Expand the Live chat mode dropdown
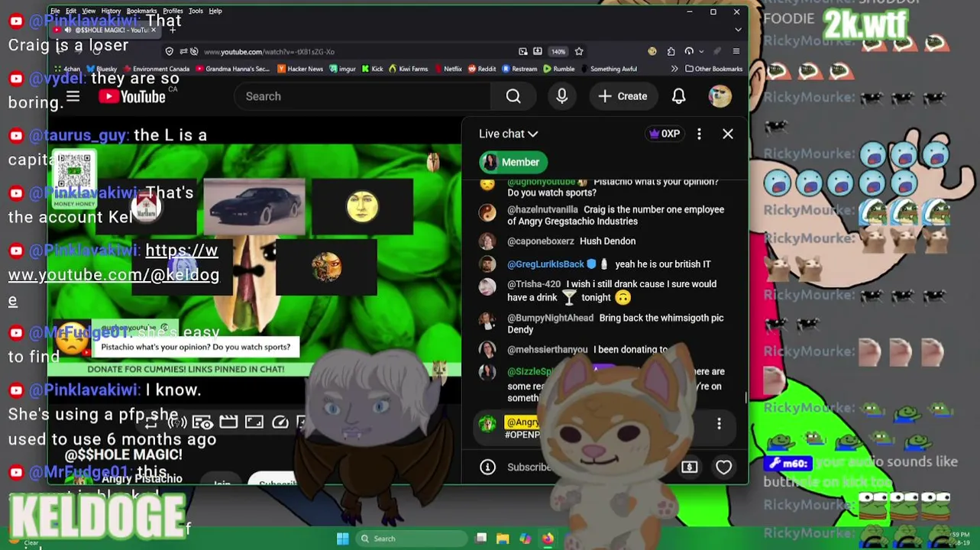Image resolution: width=980 pixels, height=550 pixels. click(508, 134)
